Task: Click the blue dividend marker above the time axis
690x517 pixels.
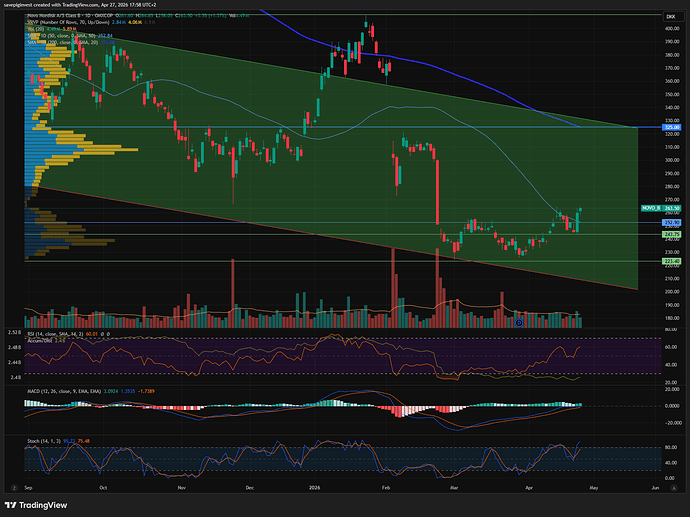Action: 518,322
